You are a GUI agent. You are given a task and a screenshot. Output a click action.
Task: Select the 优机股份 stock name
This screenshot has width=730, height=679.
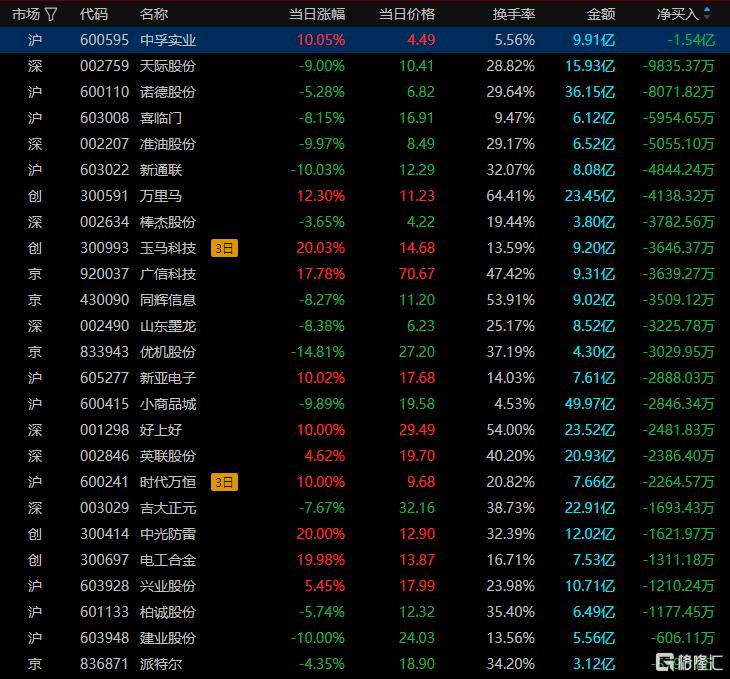coord(168,352)
